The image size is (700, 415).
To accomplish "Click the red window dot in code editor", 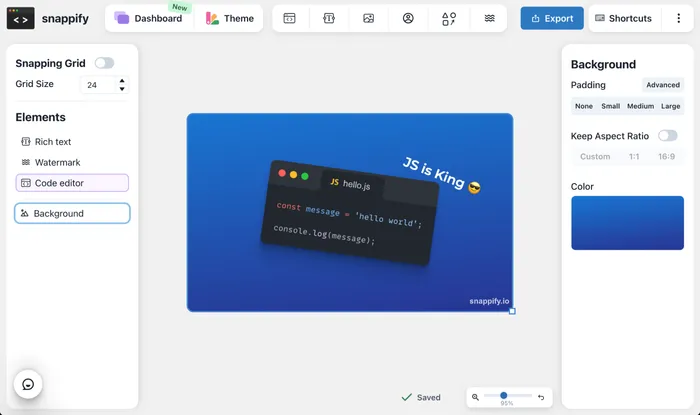I will coord(282,173).
